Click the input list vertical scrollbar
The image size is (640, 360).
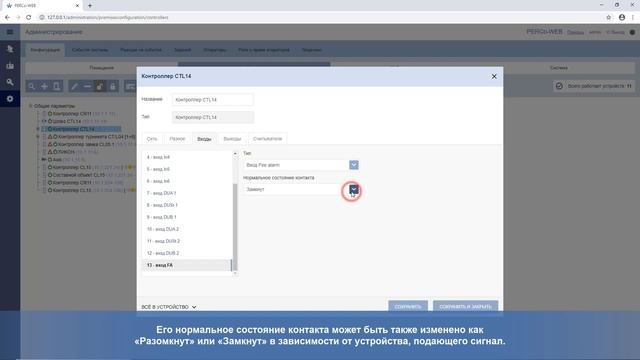235,227
